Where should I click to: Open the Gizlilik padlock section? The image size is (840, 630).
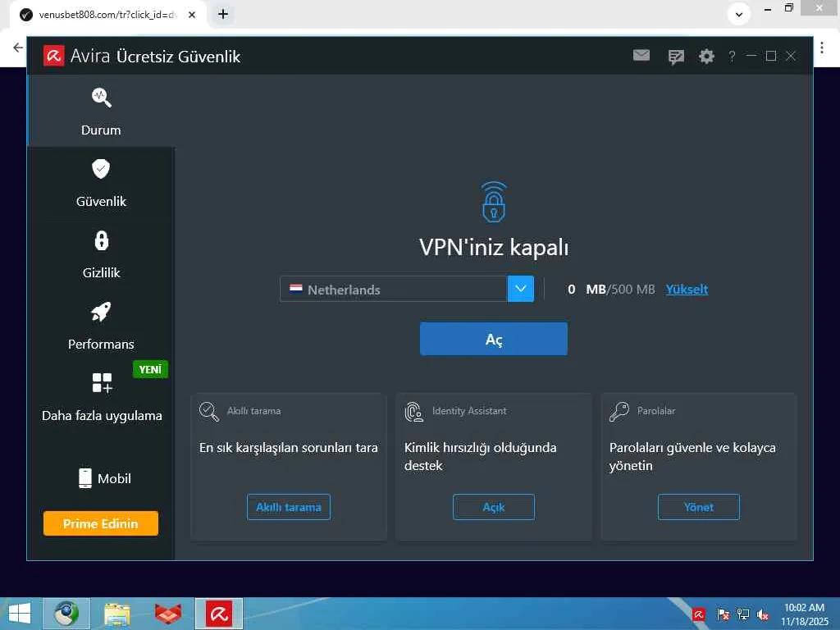point(101,254)
